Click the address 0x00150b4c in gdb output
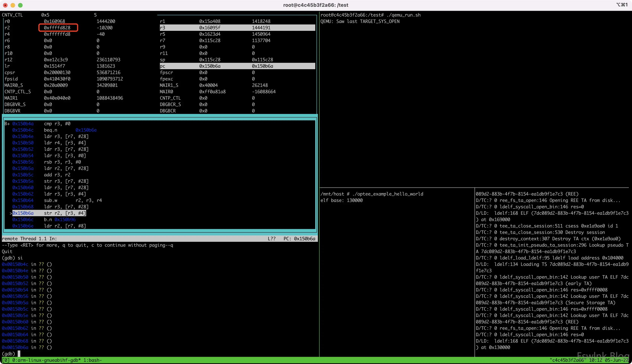Screen dimensions: 632x364 (x=15, y=264)
